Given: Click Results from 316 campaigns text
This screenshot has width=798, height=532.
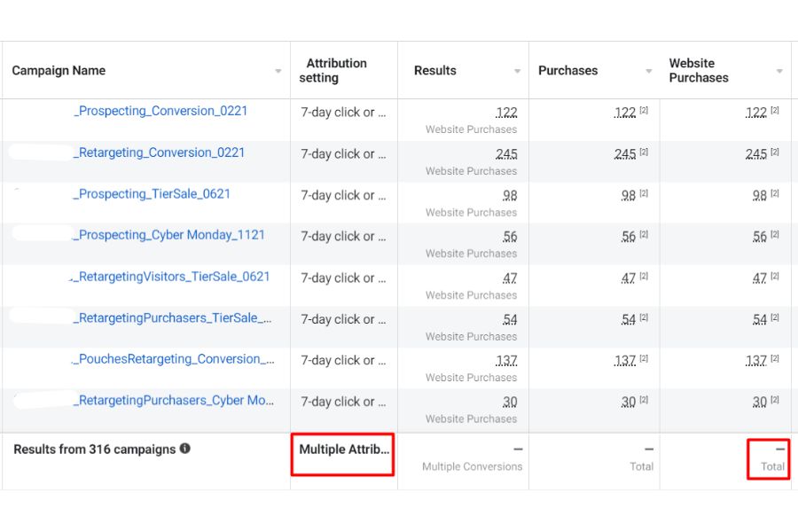Looking at the screenshot, I should pyautogui.click(x=94, y=450).
